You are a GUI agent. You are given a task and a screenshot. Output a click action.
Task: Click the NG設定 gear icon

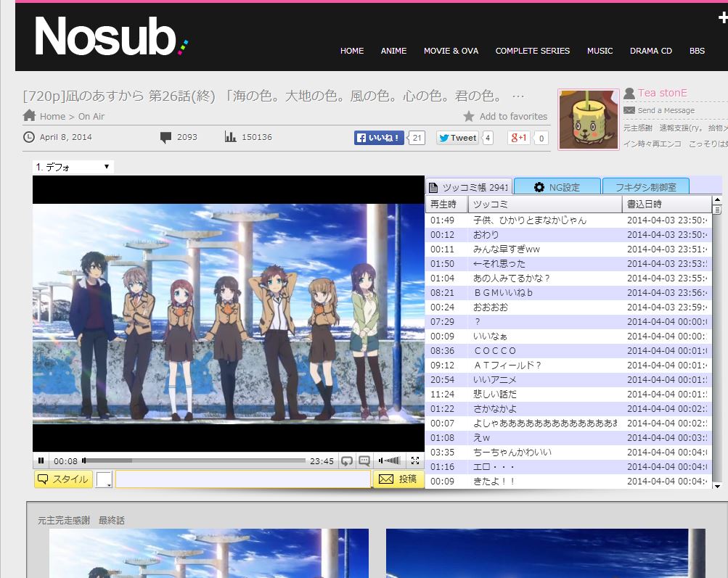tap(539, 187)
